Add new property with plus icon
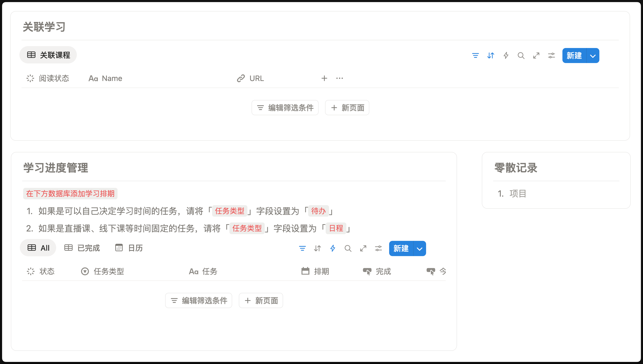 324,78
